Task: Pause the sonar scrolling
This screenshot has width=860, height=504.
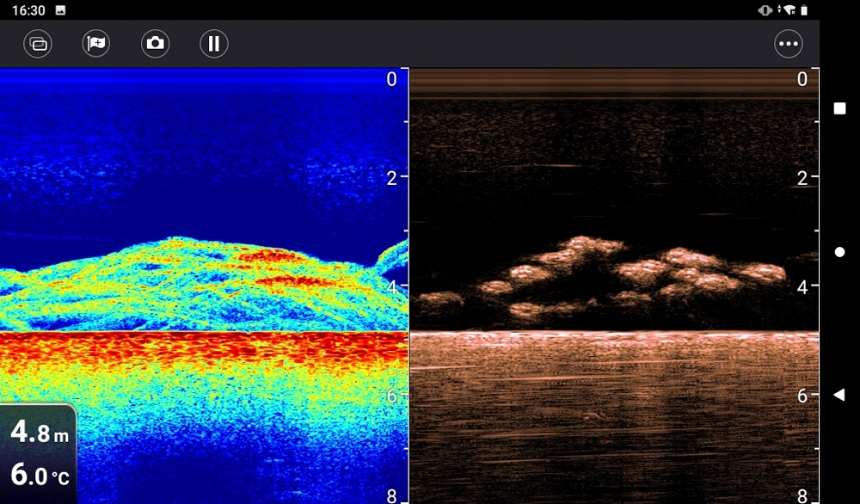Action: coord(214,44)
